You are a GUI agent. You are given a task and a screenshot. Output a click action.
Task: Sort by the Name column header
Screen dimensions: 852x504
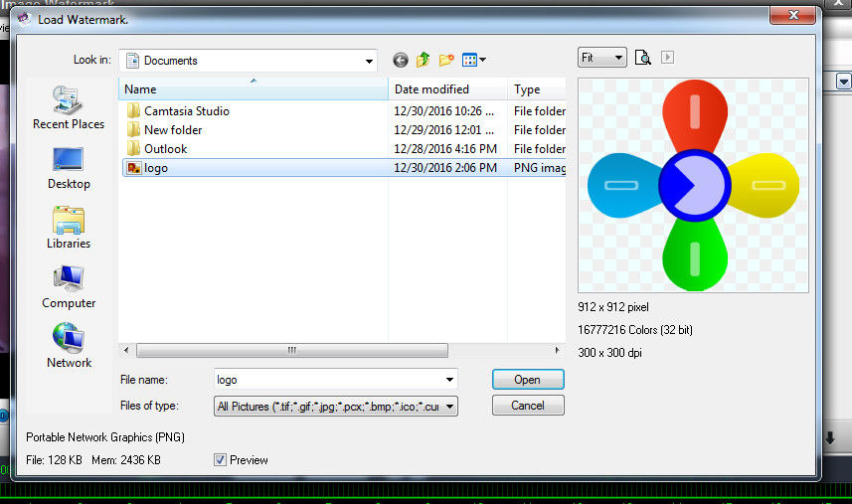pyautogui.click(x=254, y=89)
